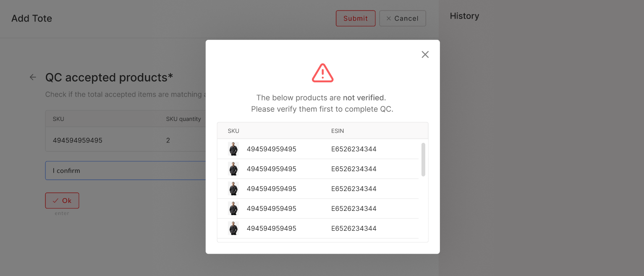Click product thumbnail in third dialog row
The height and width of the screenshot is (276, 644).
point(233,189)
